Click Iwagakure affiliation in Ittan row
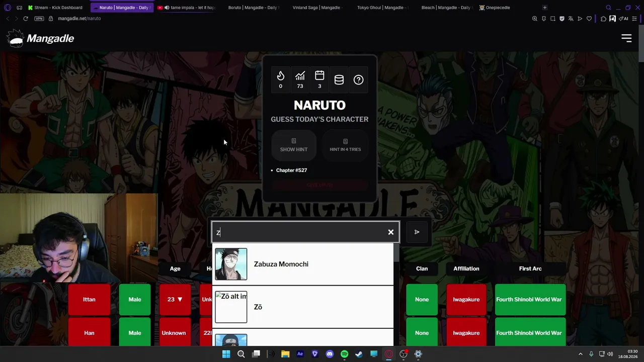644x362 pixels. click(466, 300)
